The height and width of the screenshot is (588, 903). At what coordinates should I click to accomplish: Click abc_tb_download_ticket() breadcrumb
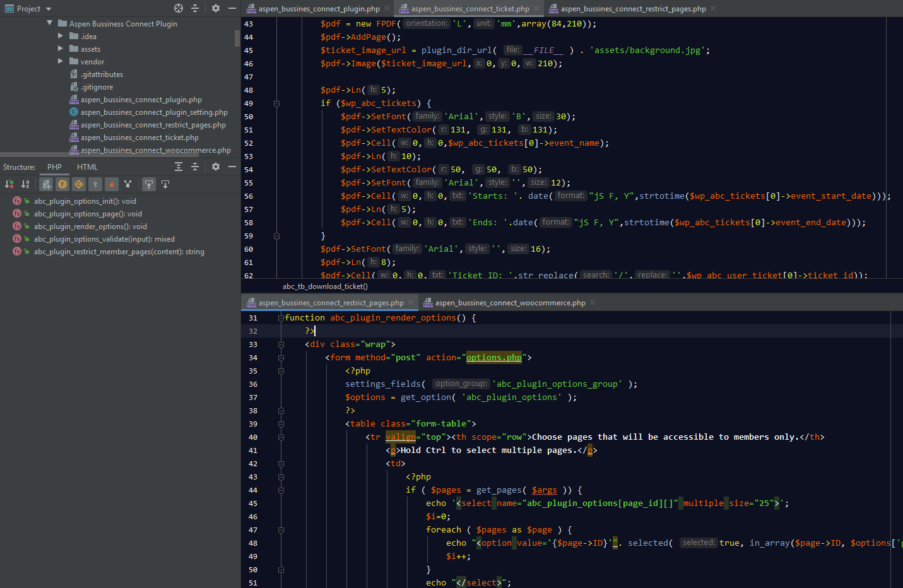[x=325, y=286]
